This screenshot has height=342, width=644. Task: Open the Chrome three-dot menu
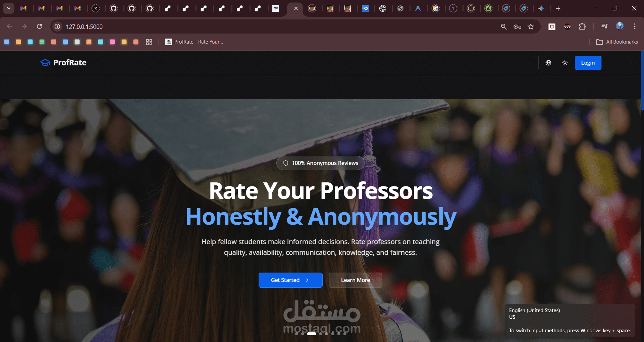(x=635, y=26)
